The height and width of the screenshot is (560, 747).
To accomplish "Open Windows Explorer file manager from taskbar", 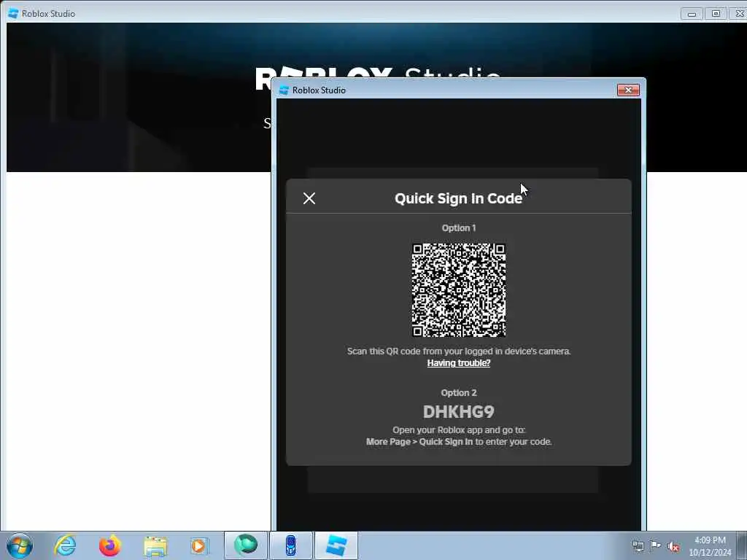I will tap(155, 546).
